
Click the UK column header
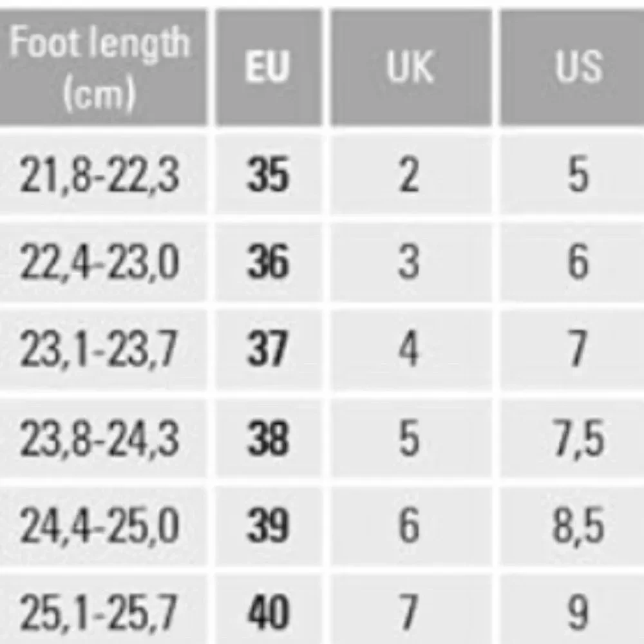(x=411, y=67)
